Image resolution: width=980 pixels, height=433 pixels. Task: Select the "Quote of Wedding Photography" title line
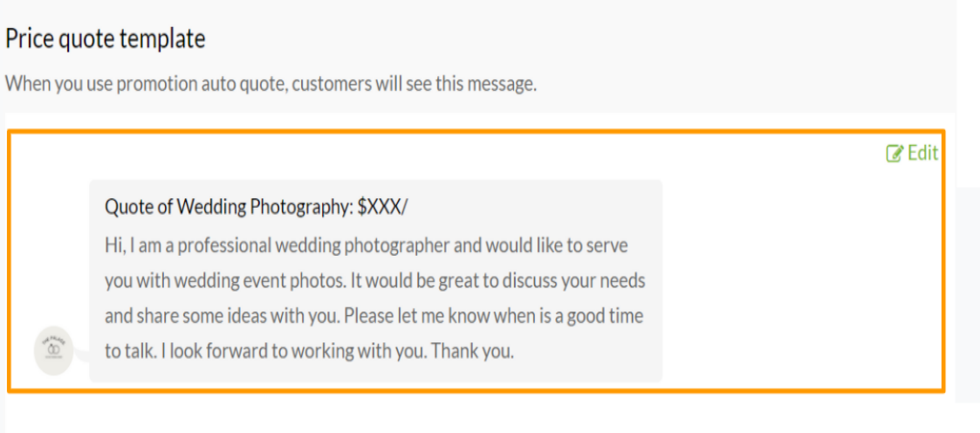(256, 208)
